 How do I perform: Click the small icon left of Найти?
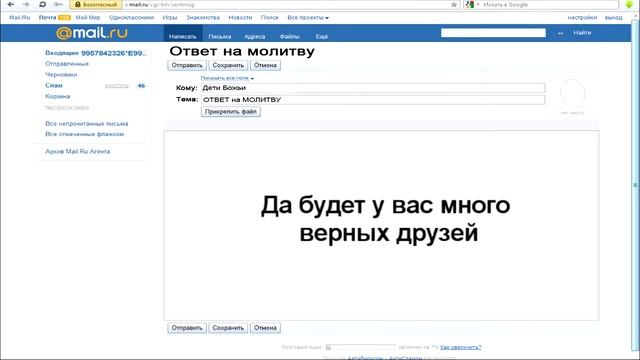coord(560,33)
